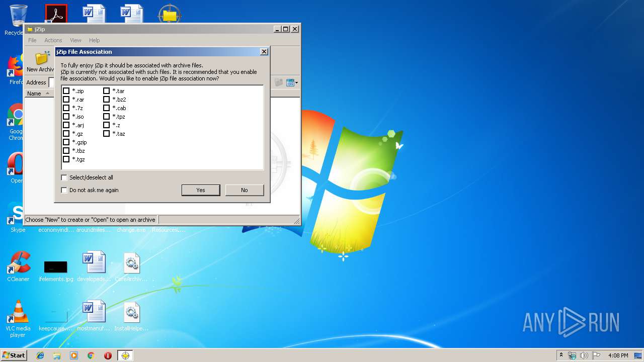
Task: Click the 4:08 PM taskbar clock
Action: pos(618,355)
